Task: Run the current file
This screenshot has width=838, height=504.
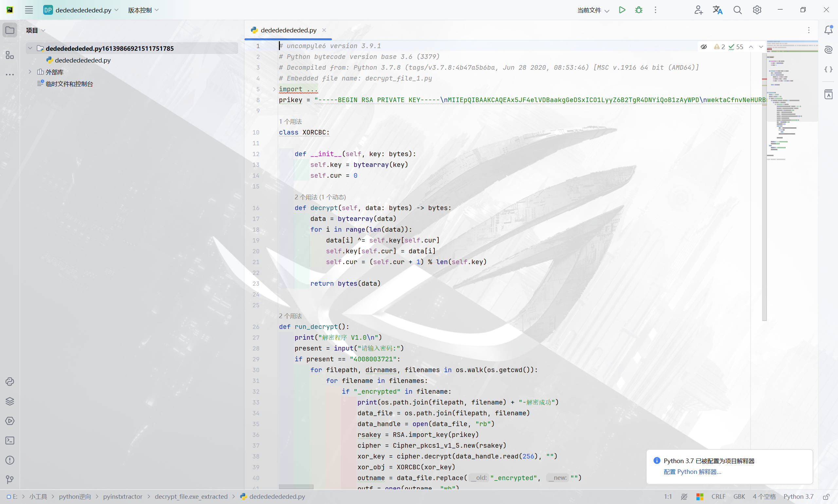Action: 622,10
